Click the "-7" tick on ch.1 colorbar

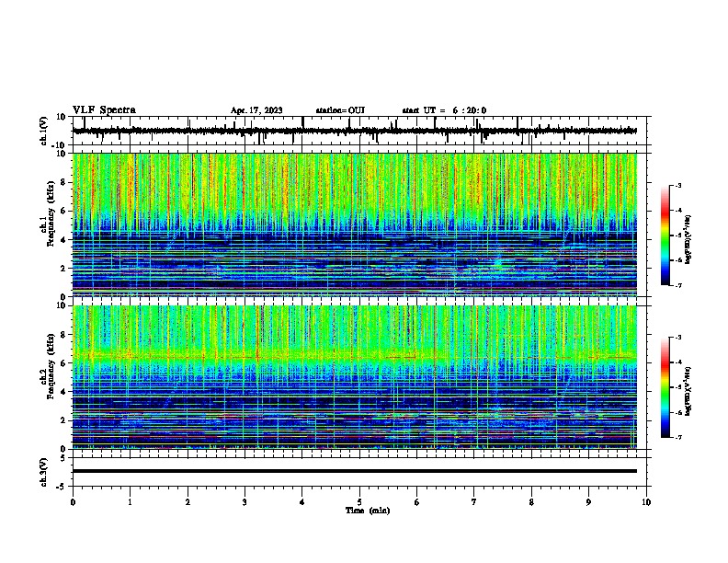point(677,285)
